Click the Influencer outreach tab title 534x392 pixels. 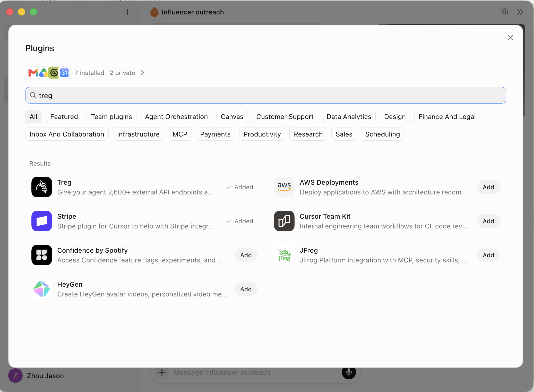tap(193, 12)
